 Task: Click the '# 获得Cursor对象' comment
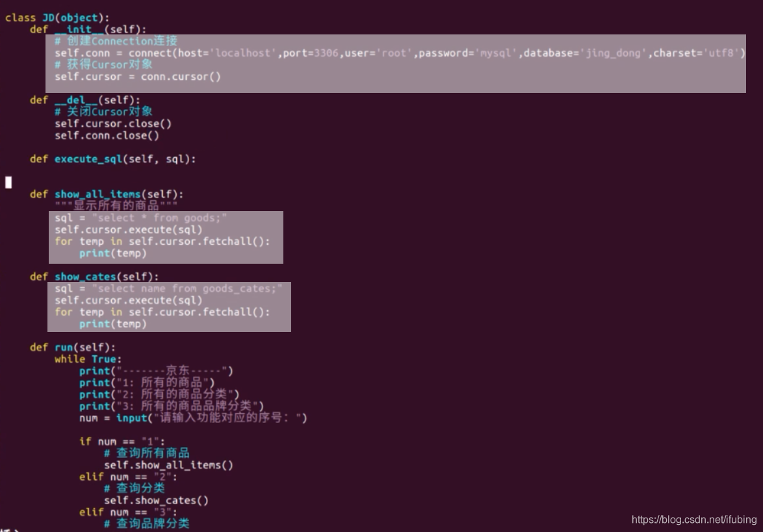(x=103, y=65)
